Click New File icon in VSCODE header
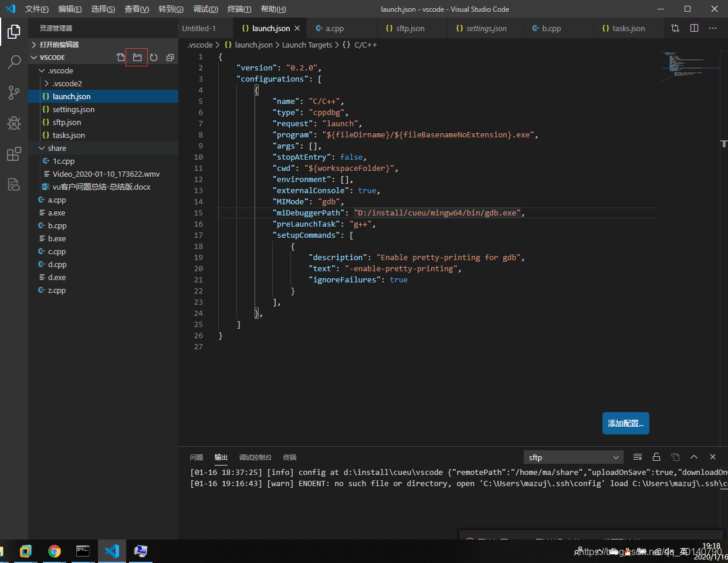The image size is (728, 563). [x=120, y=57]
